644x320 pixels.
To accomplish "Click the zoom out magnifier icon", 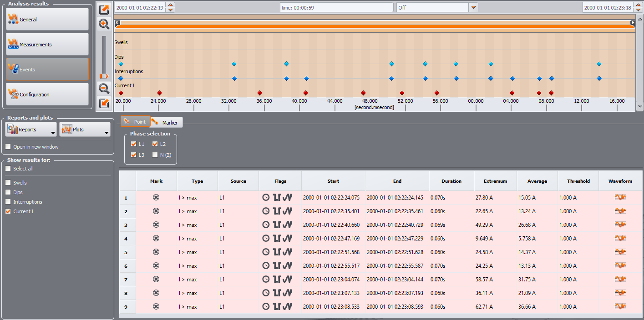I will pos(104,88).
